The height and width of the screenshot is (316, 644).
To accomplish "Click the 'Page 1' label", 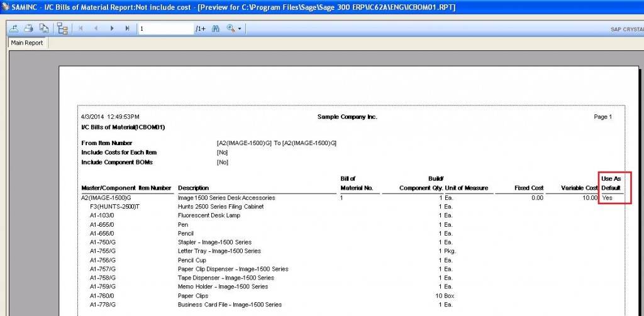I will click(603, 117).
